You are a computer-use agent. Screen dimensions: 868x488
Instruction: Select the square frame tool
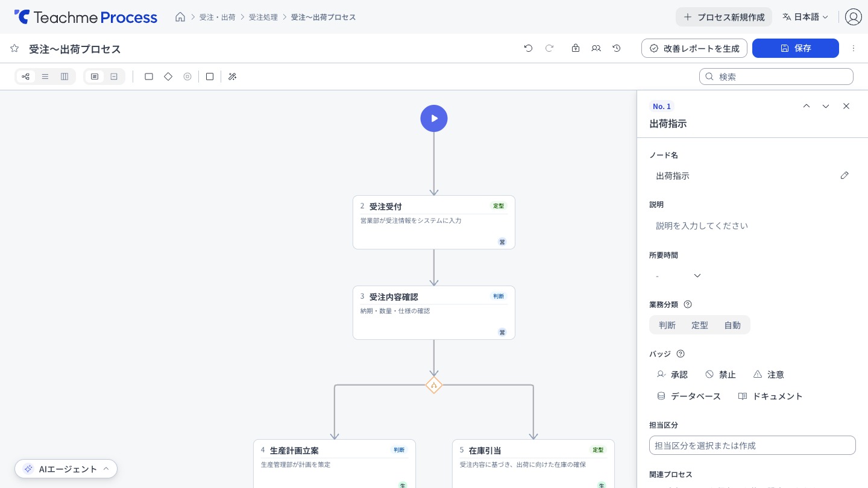[210, 77]
